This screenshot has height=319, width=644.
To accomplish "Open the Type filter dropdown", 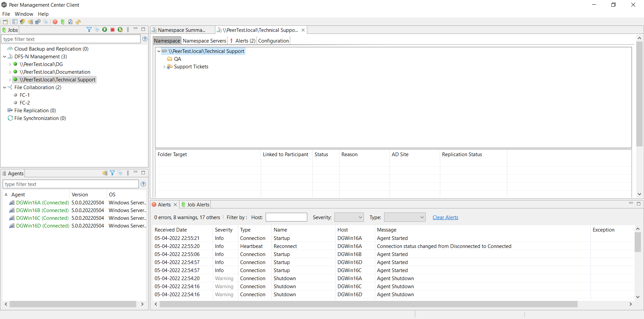I will click(x=405, y=217).
